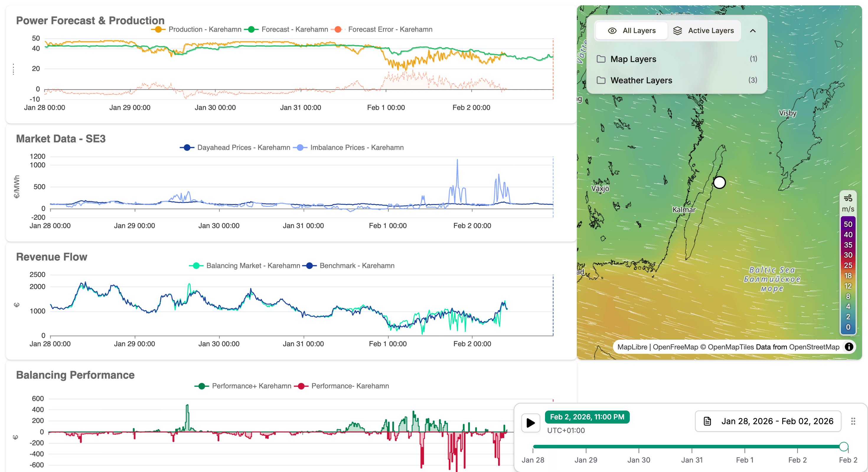Screen dimensions: 868x472
Task: Click the document icon in the date range selector
Action: click(708, 421)
